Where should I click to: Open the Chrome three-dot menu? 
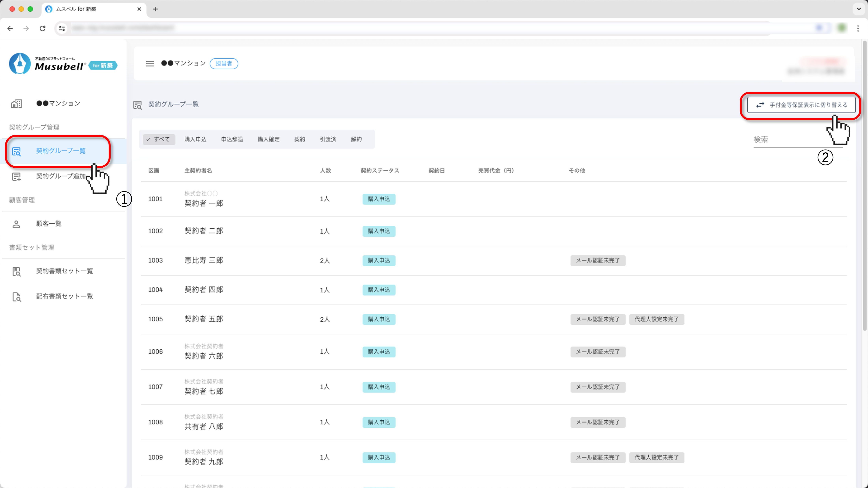coord(858,29)
